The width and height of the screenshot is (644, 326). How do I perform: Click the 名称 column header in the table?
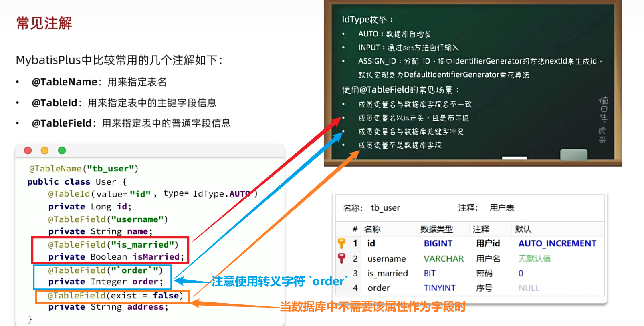pyautogui.click(x=372, y=229)
